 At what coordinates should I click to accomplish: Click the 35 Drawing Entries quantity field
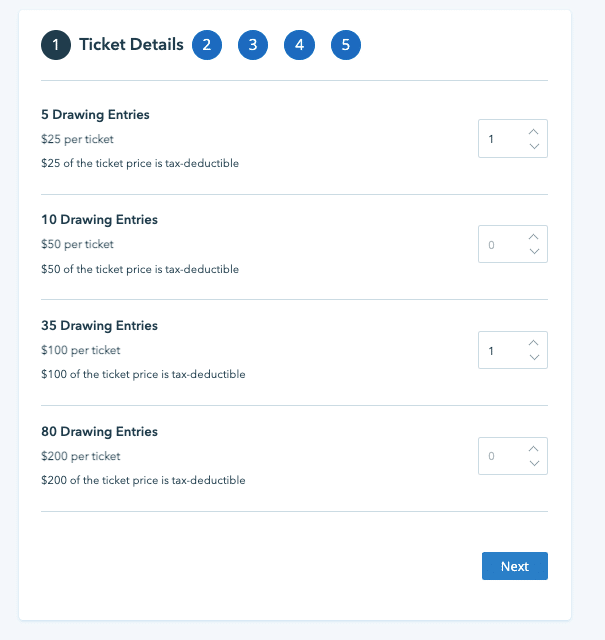tap(501, 351)
